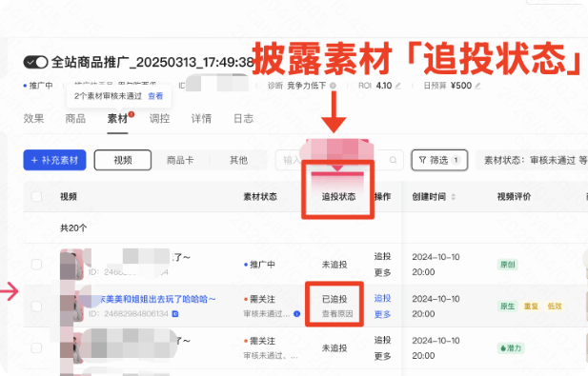
Task: Click the 原生 tag
Action: [507, 306]
